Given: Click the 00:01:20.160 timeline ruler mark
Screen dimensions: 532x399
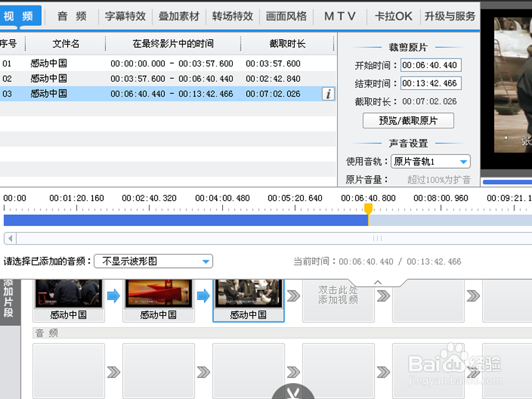Looking at the screenshot, I should [76, 198].
